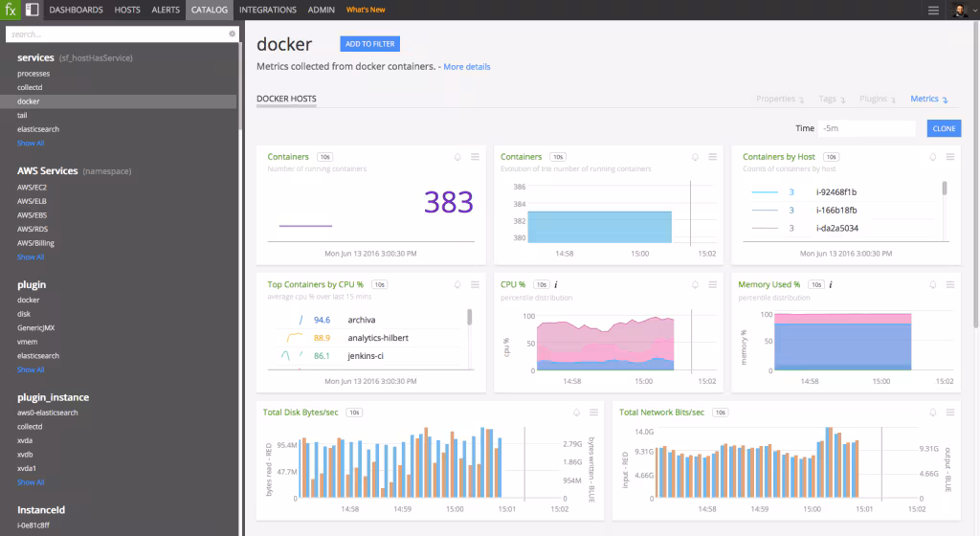Open More details link
980x536 pixels.
(467, 67)
